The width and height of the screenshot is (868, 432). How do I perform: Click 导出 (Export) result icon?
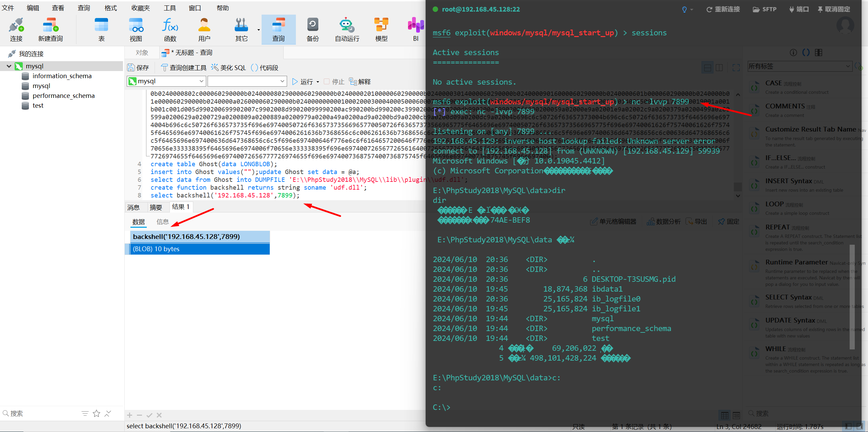click(696, 222)
